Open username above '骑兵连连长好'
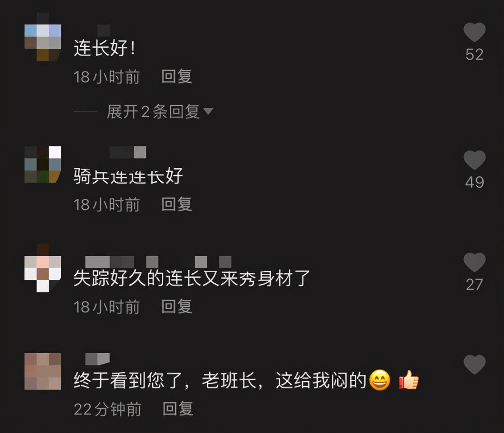Screen dimensions: 504x433 (128, 152)
